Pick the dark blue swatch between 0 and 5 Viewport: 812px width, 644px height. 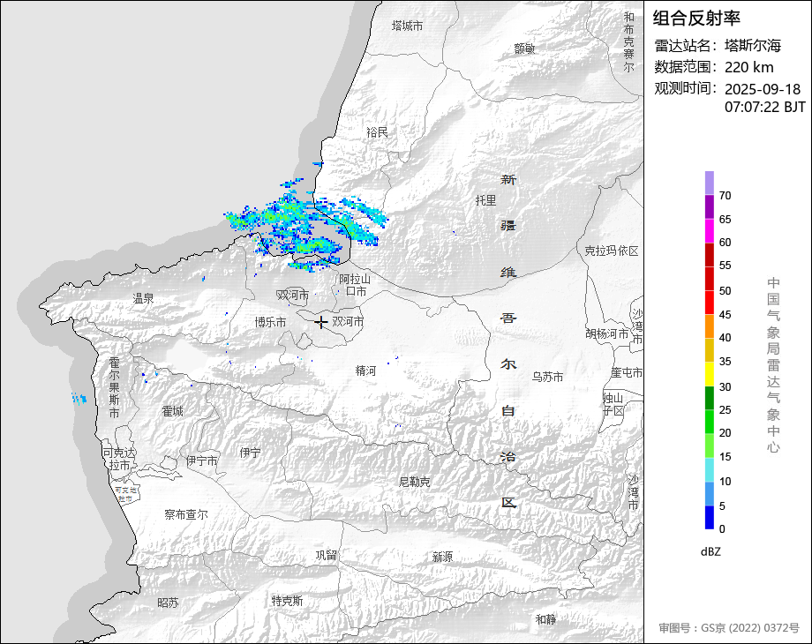pyautogui.click(x=709, y=517)
